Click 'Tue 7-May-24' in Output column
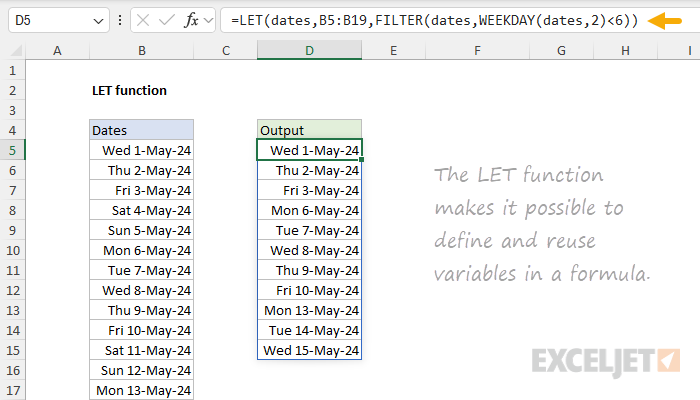Viewport: 700px width, 400px height. click(309, 230)
